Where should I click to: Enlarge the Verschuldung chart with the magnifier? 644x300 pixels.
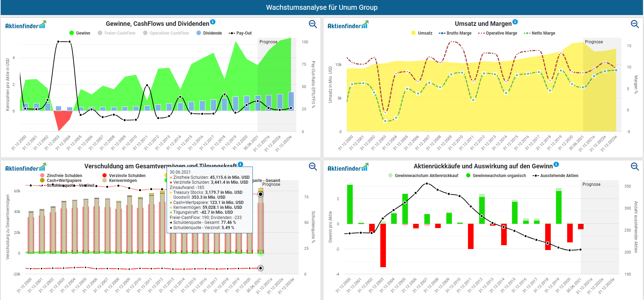point(313,166)
